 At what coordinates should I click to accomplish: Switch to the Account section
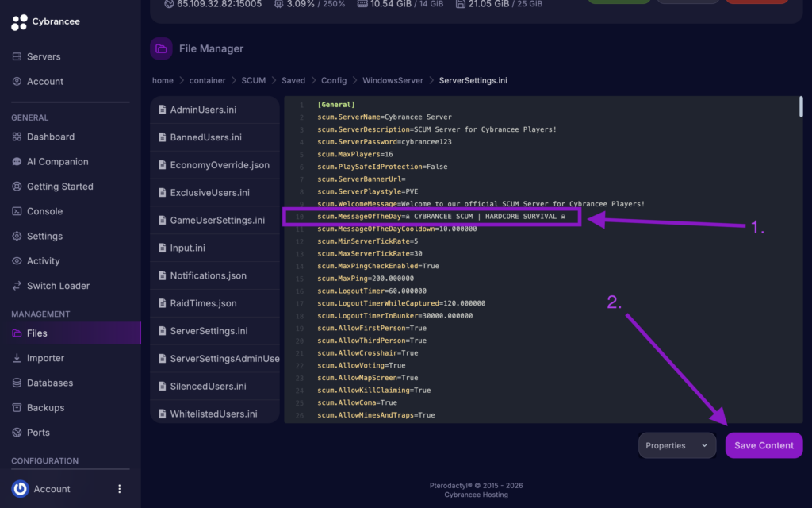[x=44, y=81]
